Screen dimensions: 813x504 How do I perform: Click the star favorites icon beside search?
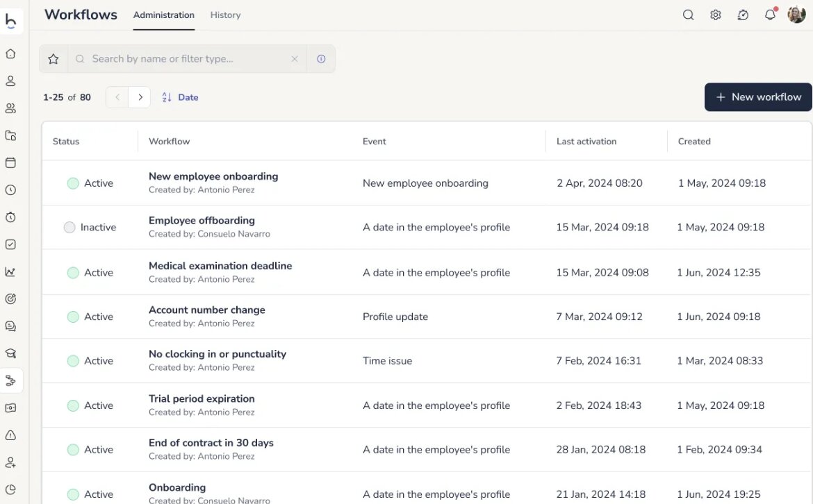[54, 59]
